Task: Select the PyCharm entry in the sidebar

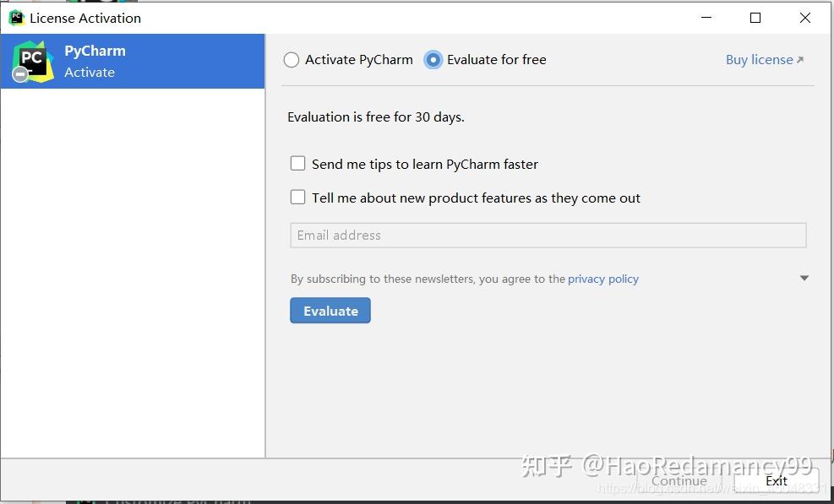Action: (133, 61)
